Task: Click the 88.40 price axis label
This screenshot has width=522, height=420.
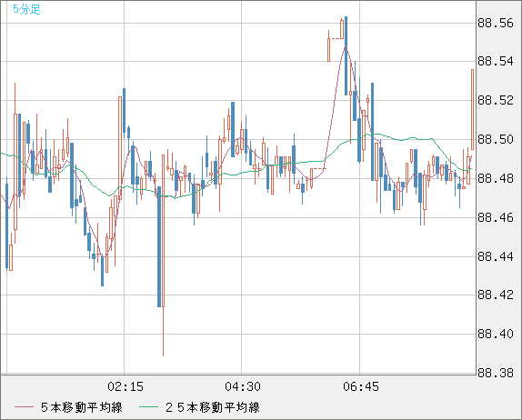Action: pos(496,334)
